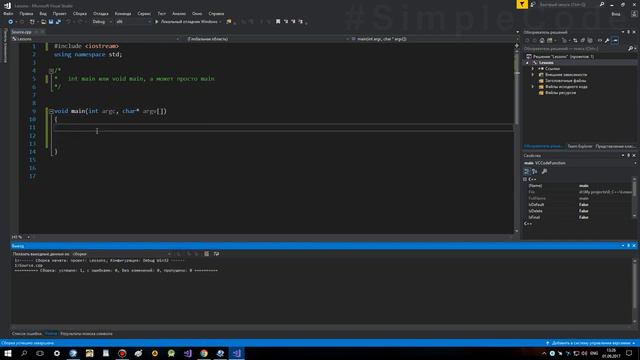640x360 pixels.
Task: Click the Home icon in Solution Explorer
Action: pyautogui.click(x=542, y=40)
